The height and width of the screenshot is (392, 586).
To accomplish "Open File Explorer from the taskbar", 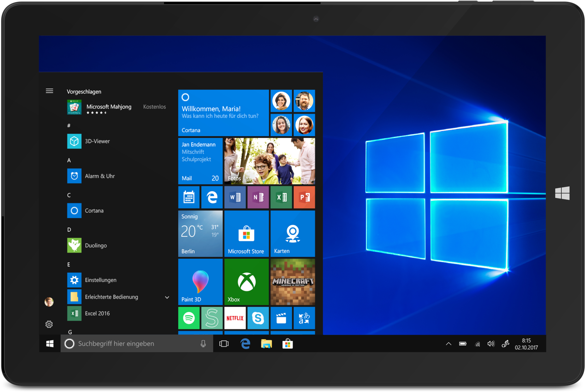I will point(266,344).
